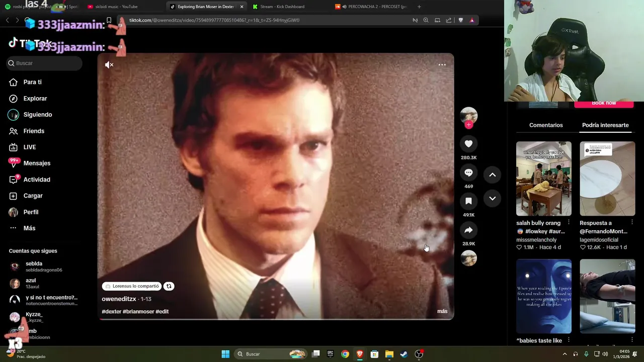This screenshot has width=644, height=362.
Task: Open options for 'babies taste like' video
Action: 569,340
